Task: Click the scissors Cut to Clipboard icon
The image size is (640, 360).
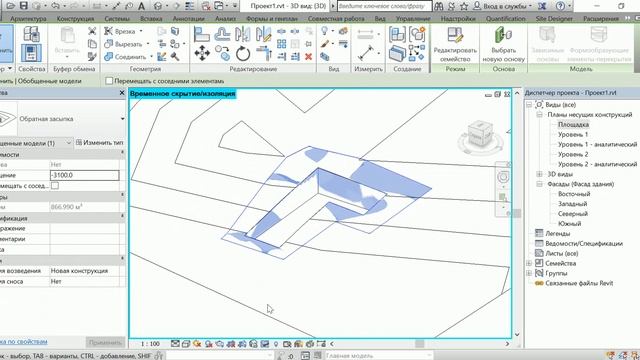Action: pos(92,31)
